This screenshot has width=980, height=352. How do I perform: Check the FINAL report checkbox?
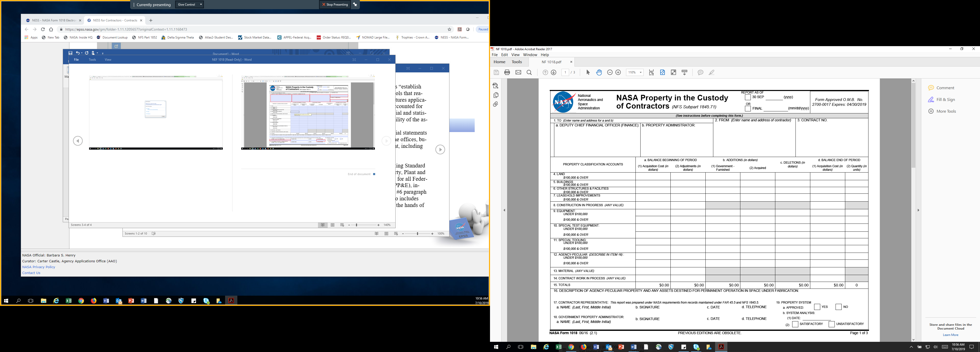pos(748,109)
